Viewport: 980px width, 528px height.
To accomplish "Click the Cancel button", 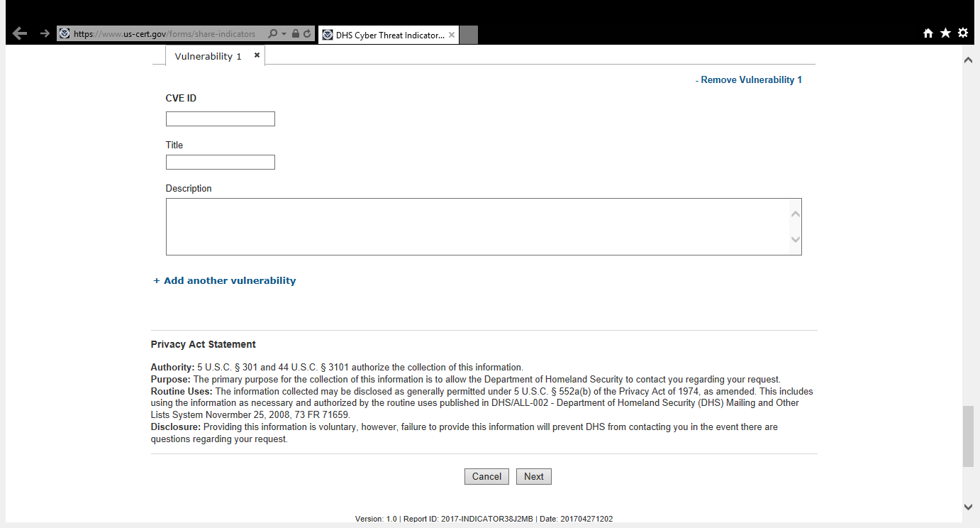I will pos(486,477).
